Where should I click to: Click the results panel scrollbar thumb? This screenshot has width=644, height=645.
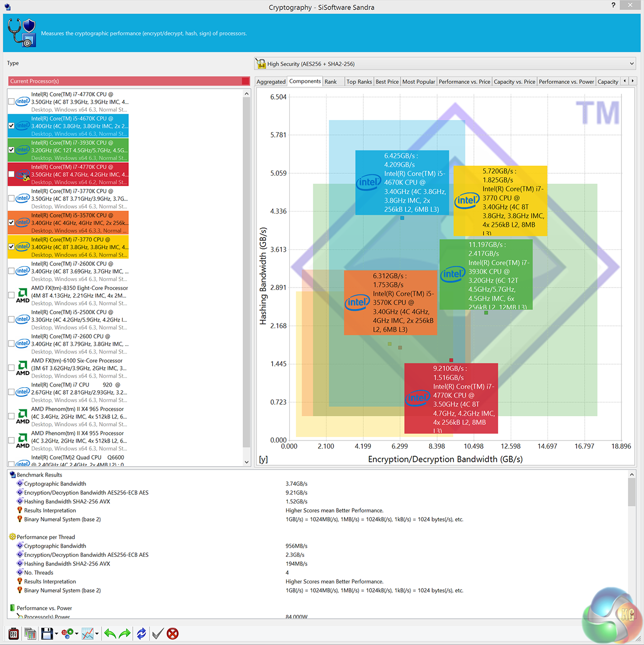(x=631, y=492)
